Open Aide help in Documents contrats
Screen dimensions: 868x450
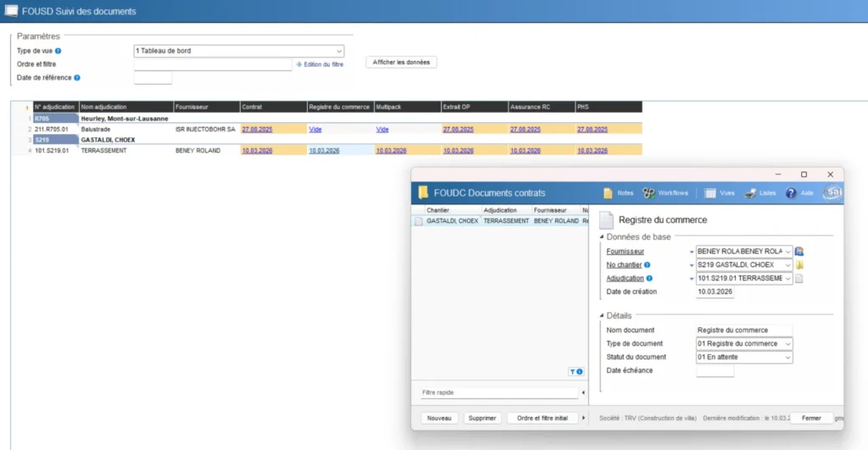click(x=799, y=193)
